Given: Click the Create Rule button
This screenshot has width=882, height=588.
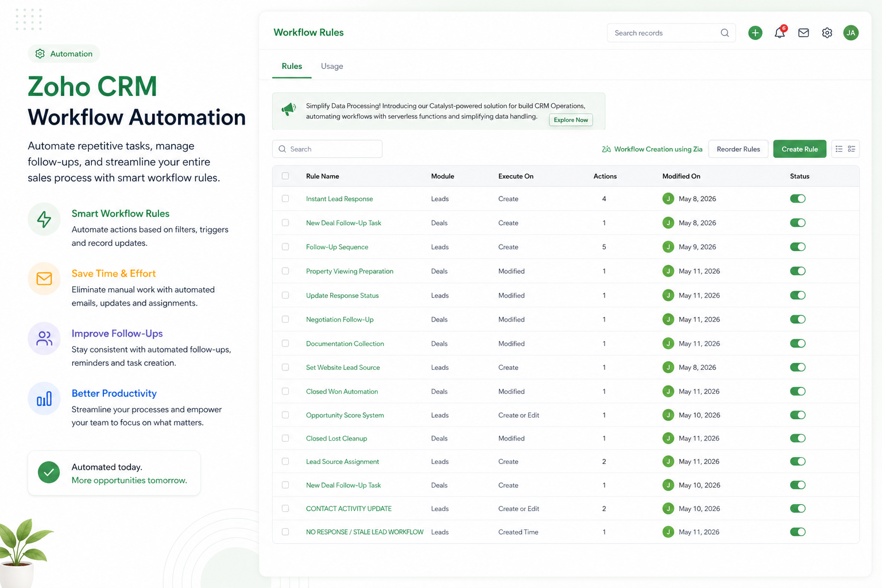Looking at the screenshot, I should 800,149.
